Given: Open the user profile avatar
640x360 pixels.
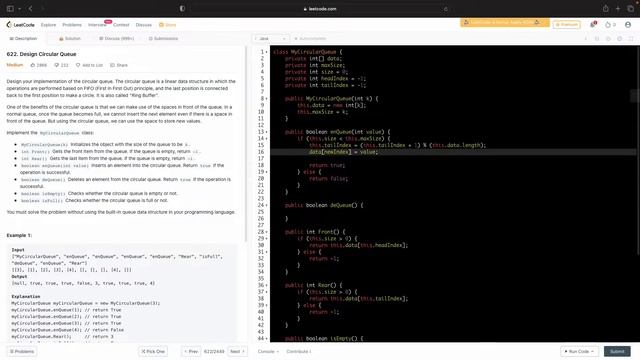Looking at the screenshot, I should coord(628,25).
